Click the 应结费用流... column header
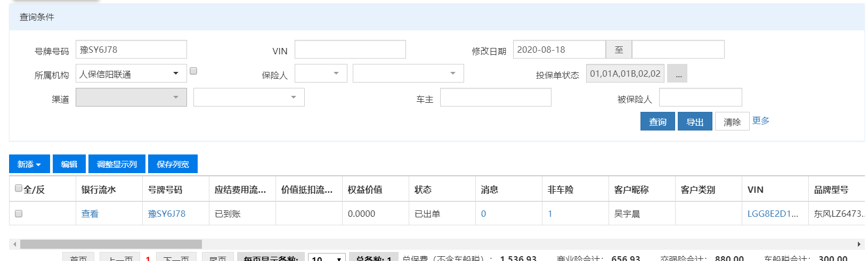The height and width of the screenshot is (261, 868). click(242, 189)
